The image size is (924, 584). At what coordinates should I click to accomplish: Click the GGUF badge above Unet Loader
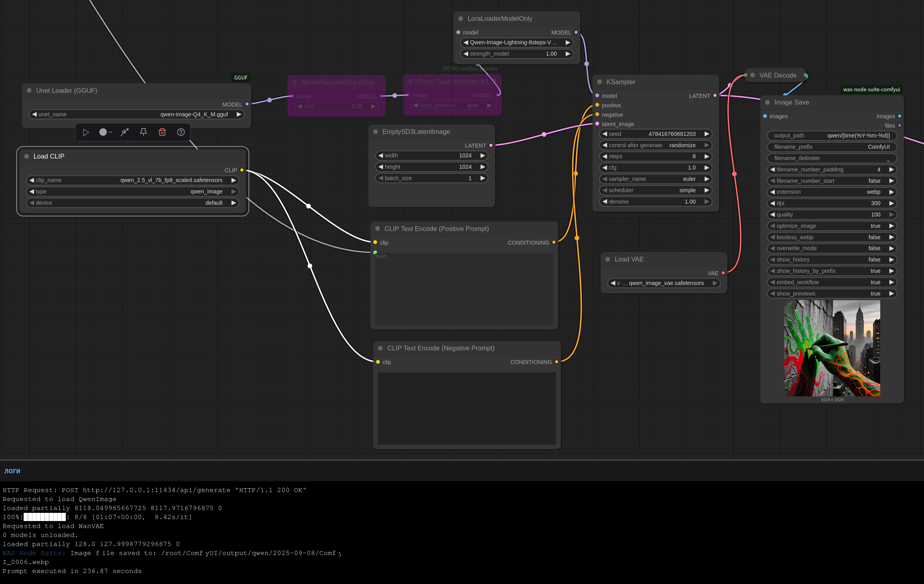pyautogui.click(x=240, y=77)
